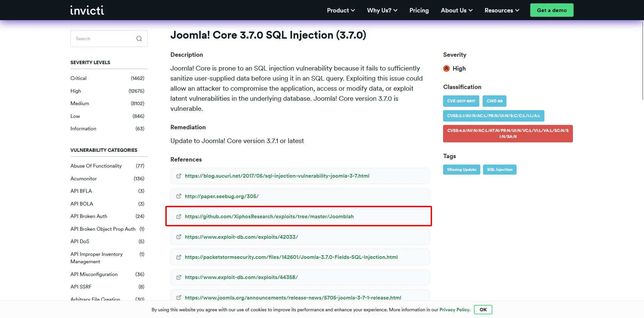
Task: Click external link icon beside sucuri blog reference
Action: tap(179, 176)
